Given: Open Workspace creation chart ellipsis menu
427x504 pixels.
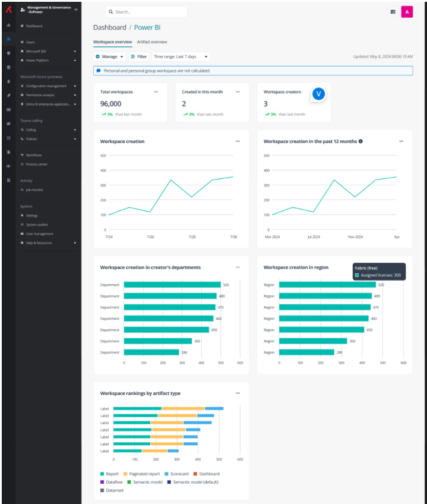Looking at the screenshot, I should (238, 141).
